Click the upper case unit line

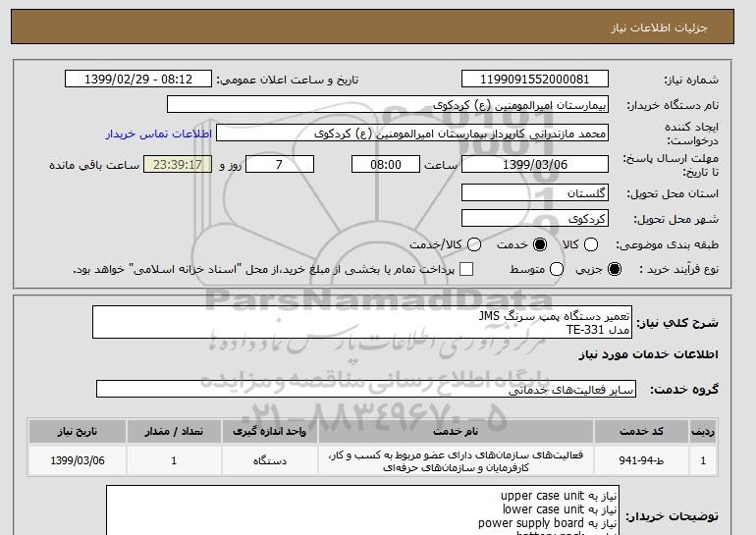point(559,496)
